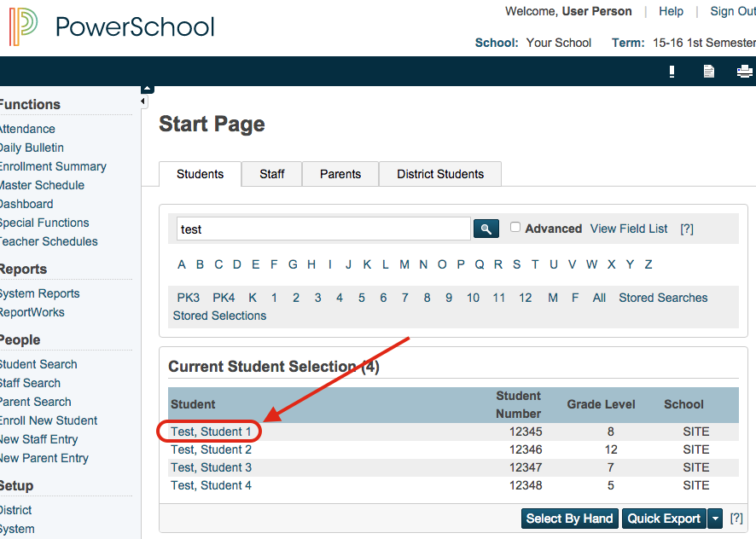Collapse the left sidebar arrow
The image size is (756, 539).
[x=142, y=101]
